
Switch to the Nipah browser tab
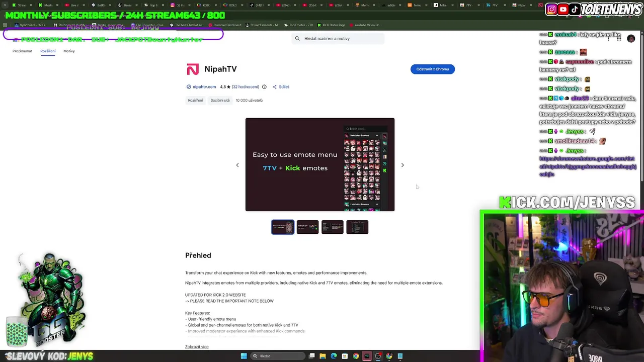(523, 5)
